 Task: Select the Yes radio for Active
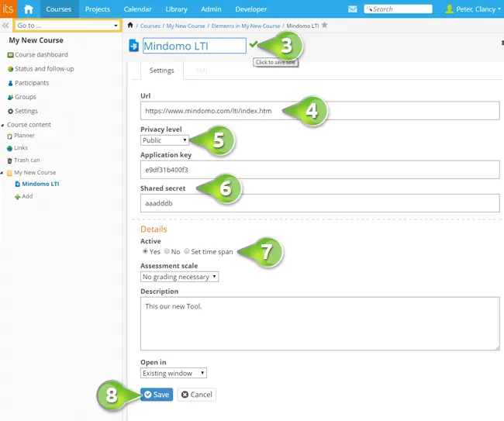[145, 252]
